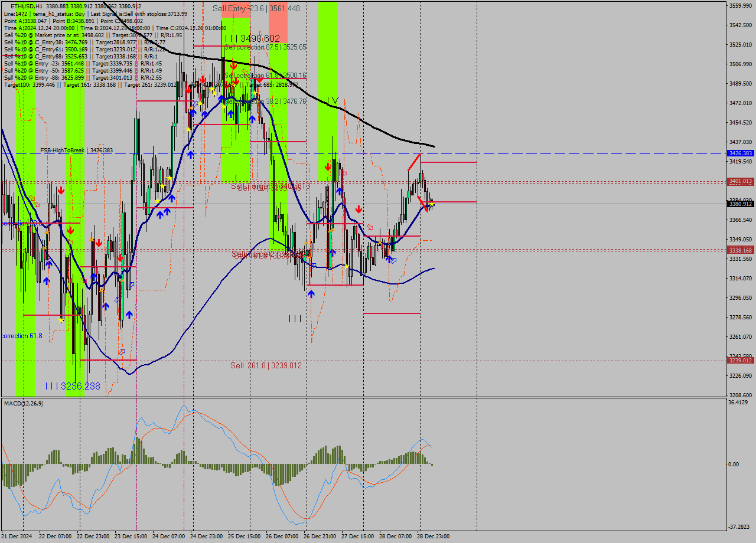
Task: Select the 3314.070 price scale value
Action: tap(741, 279)
